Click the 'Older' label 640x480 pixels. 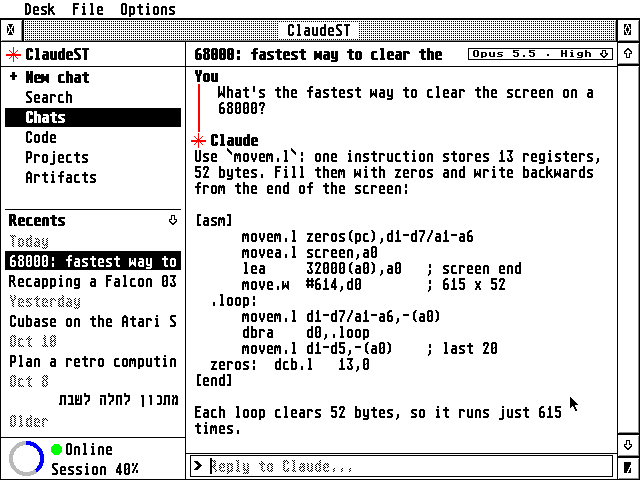29,421
